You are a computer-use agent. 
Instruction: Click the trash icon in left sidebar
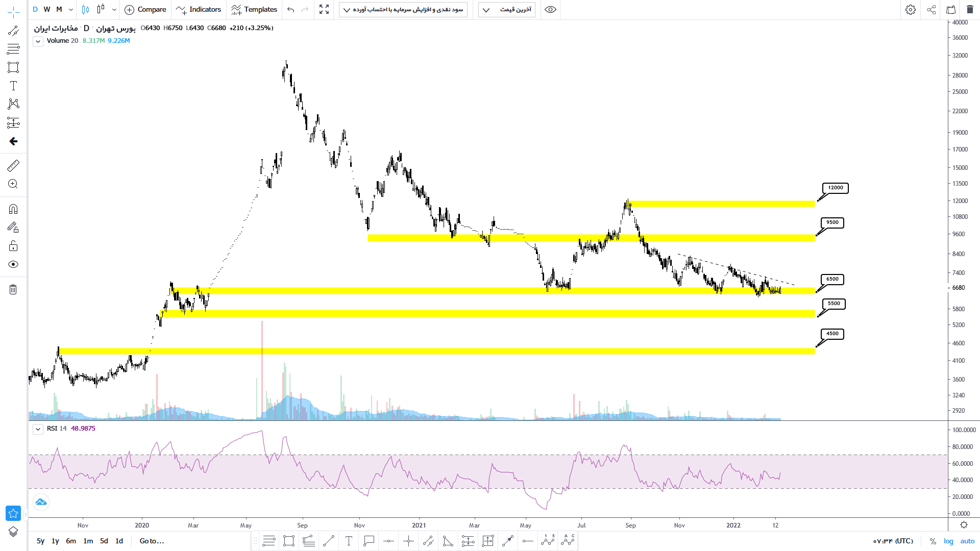(x=13, y=290)
